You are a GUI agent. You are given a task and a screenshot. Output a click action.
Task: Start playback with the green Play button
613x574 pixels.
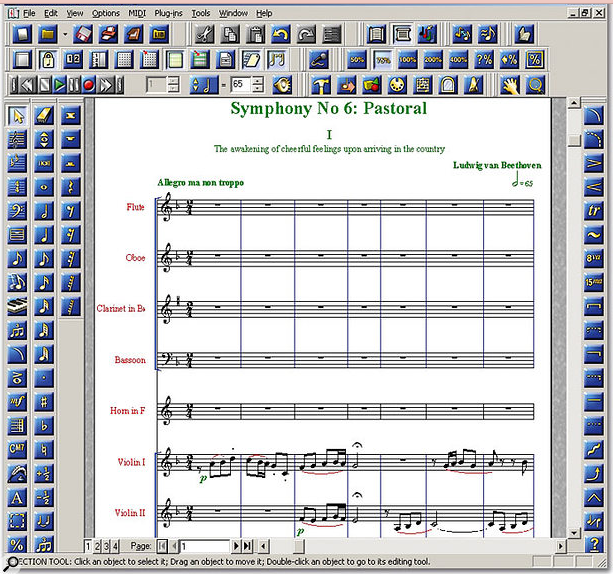tap(59, 84)
